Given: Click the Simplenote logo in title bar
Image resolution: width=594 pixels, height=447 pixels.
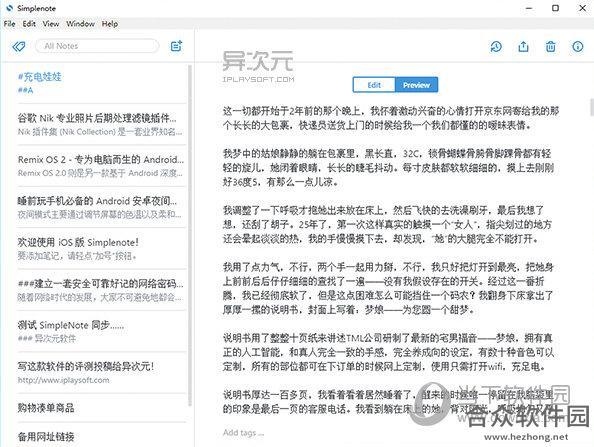Looking at the screenshot, I should 9,8.
